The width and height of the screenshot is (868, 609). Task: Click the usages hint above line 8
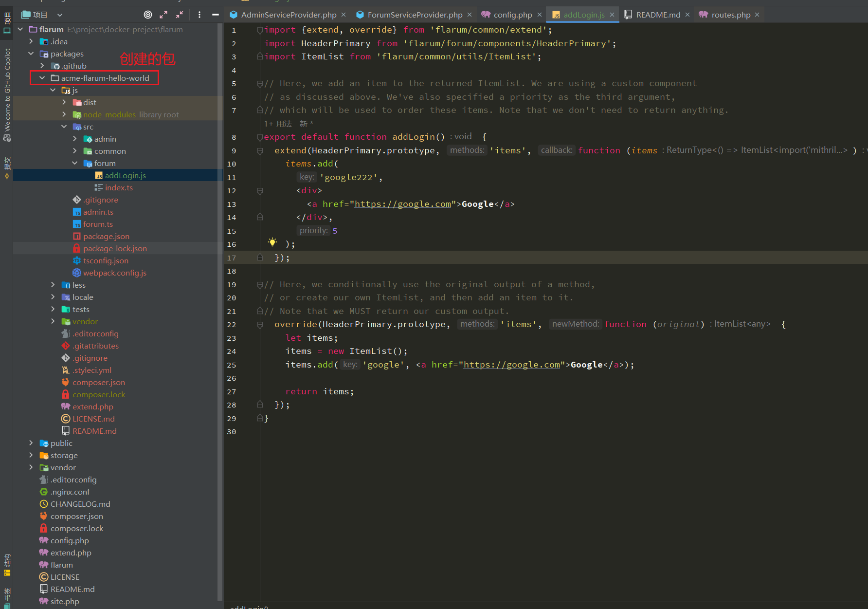(278, 124)
